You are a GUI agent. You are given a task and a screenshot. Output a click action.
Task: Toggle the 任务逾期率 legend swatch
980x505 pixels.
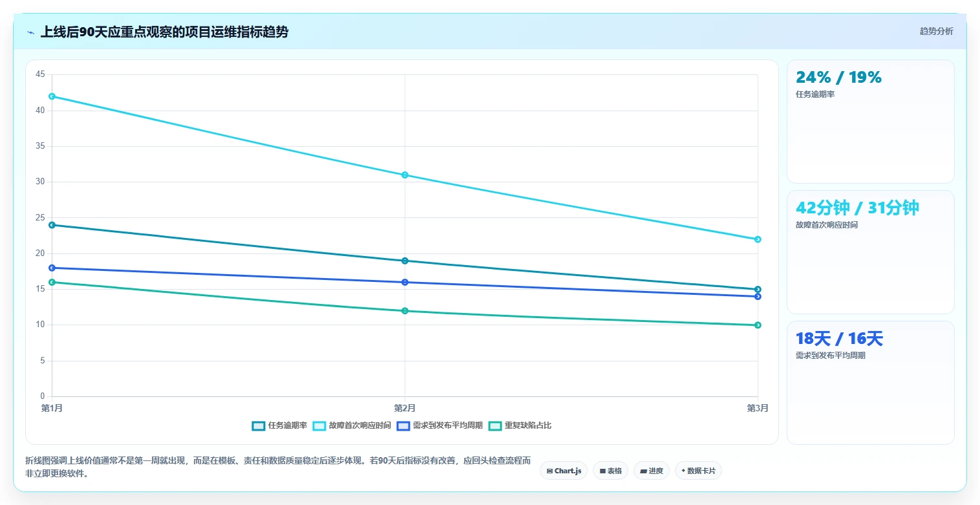point(259,425)
